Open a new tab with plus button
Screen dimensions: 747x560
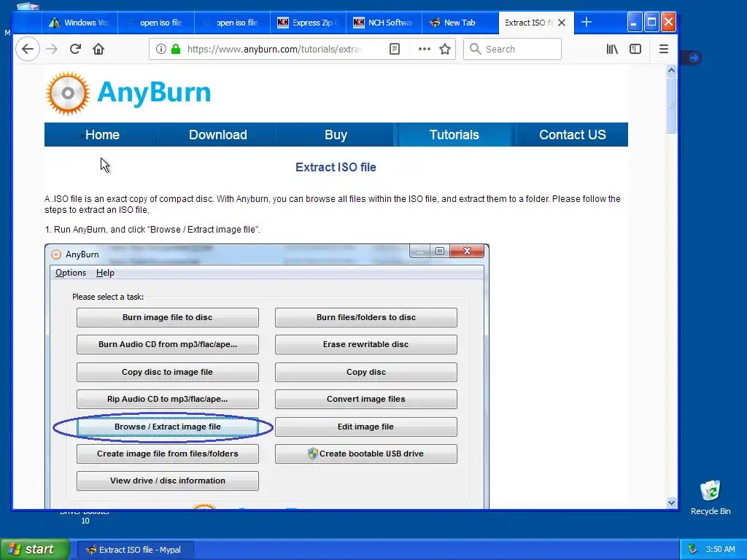tap(587, 23)
